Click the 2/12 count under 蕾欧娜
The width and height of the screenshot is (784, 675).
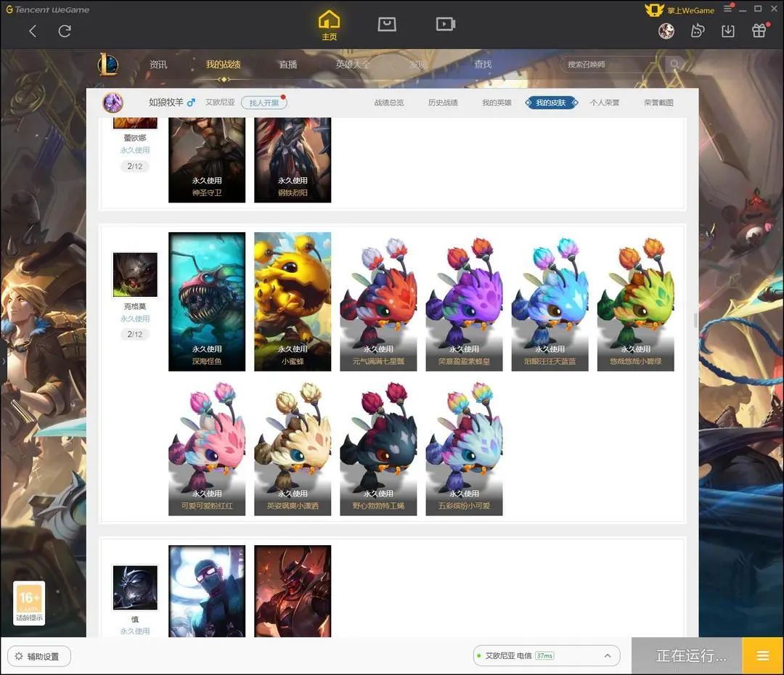click(x=135, y=166)
